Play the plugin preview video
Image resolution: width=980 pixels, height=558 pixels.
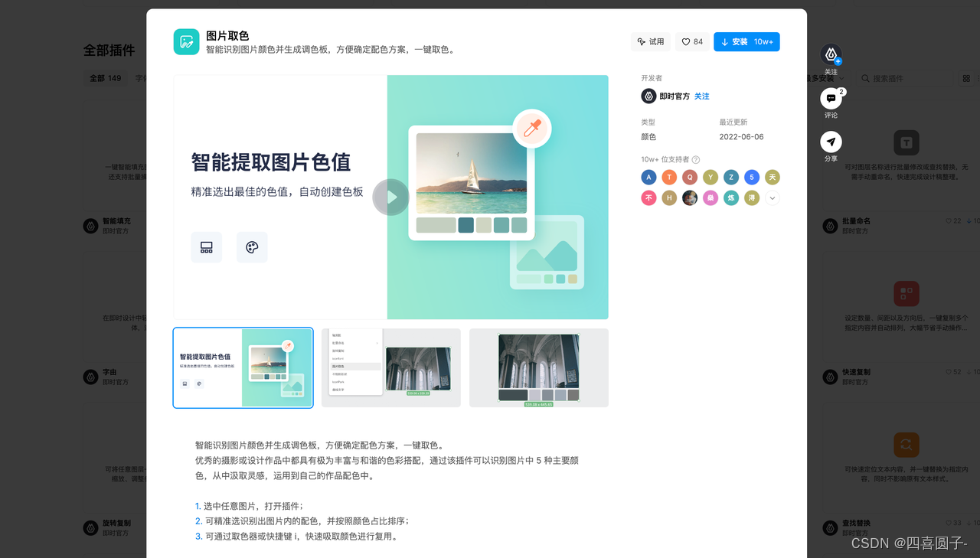391,197
